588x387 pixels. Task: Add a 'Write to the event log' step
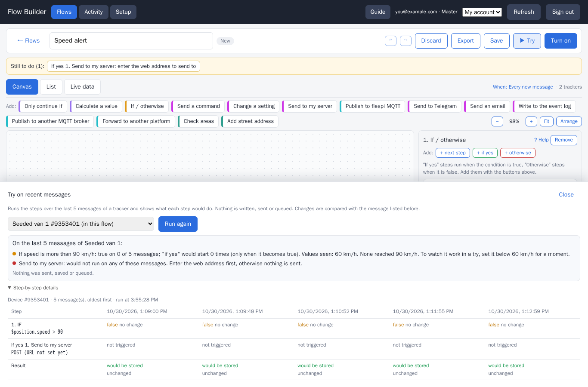point(544,106)
